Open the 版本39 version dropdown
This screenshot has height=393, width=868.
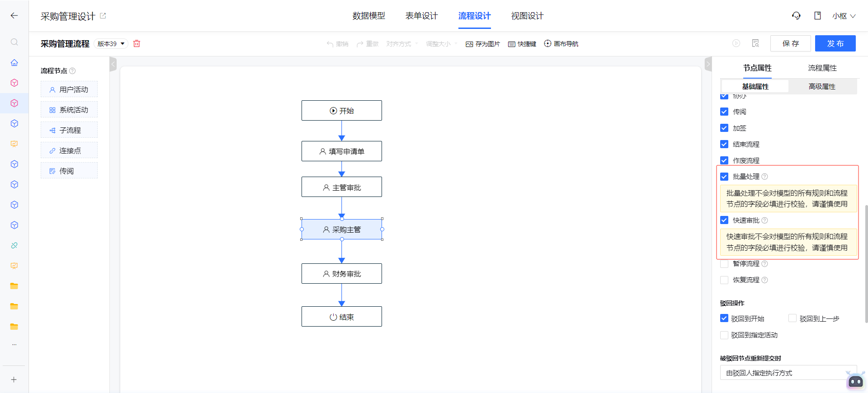[111, 44]
